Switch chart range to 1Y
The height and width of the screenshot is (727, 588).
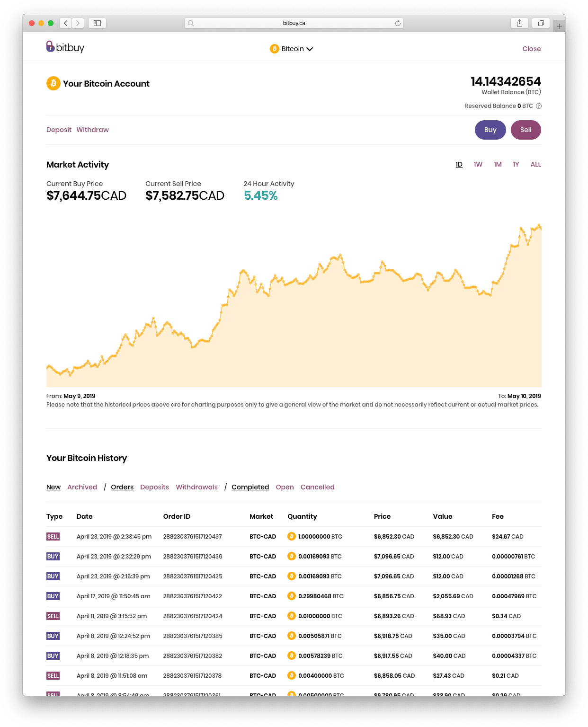[516, 164]
